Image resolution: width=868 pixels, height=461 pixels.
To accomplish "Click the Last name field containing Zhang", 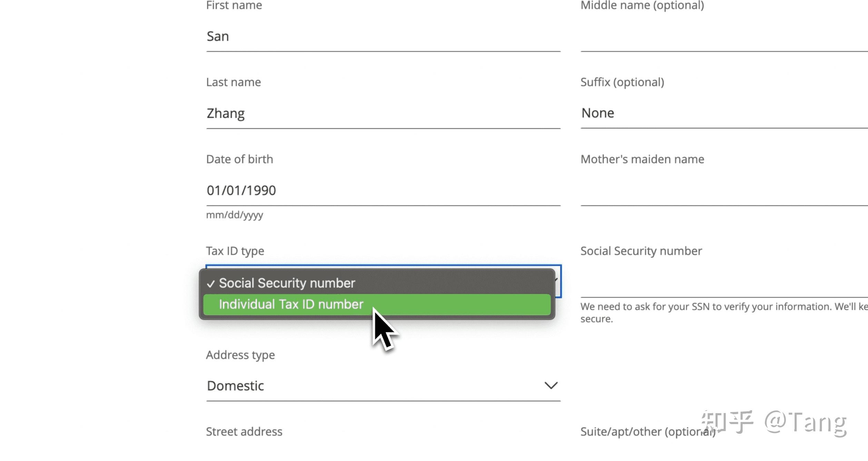I will coord(383,114).
